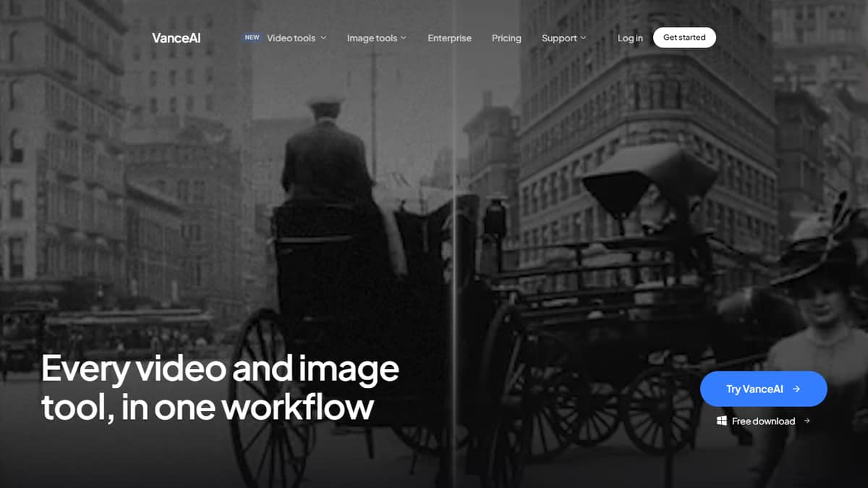
Task: Open the Image tools menu
Action: tap(372, 38)
